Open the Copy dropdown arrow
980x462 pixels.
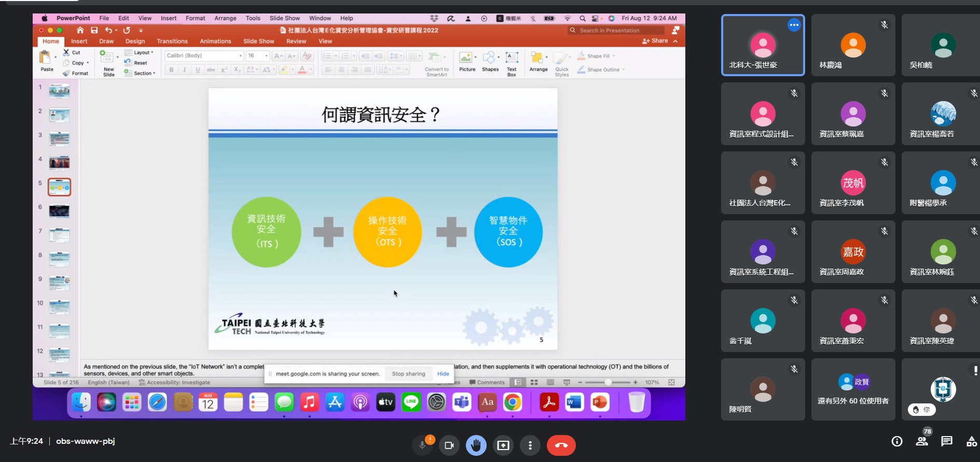pyautogui.click(x=88, y=63)
